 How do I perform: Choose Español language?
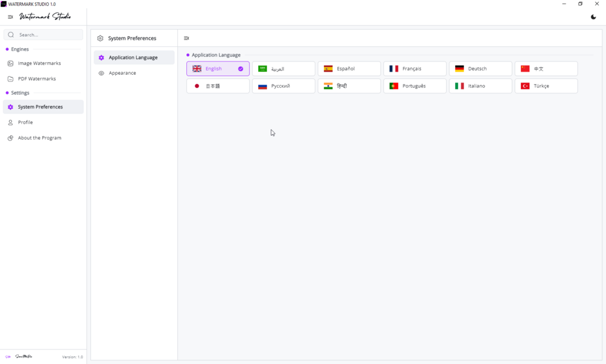(349, 69)
